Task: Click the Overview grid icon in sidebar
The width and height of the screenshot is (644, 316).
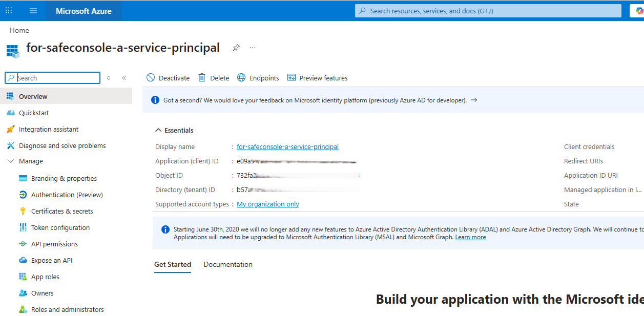Action: [x=10, y=96]
